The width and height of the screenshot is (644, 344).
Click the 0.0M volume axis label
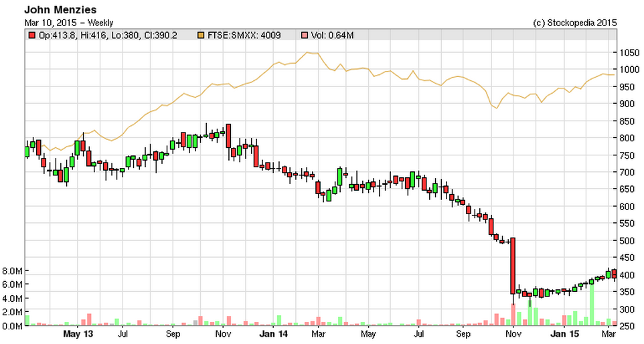pyautogui.click(x=12, y=326)
